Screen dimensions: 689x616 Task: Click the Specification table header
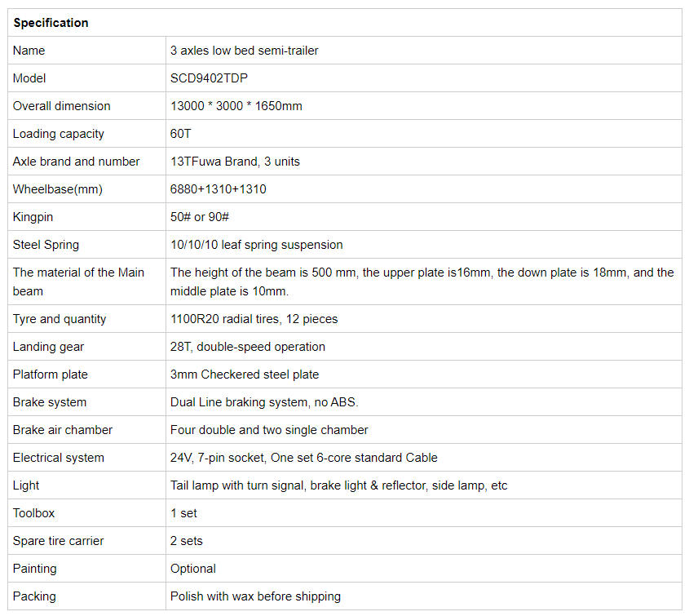click(51, 23)
